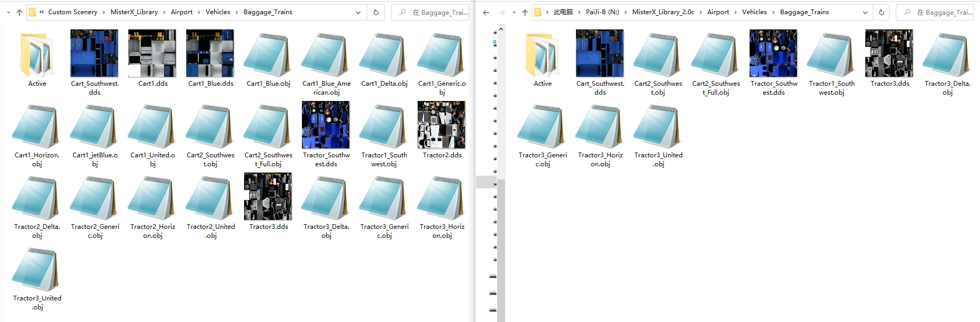Search Baggage_Trains in right window search box
980x322 pixels.
coord(935,12)
